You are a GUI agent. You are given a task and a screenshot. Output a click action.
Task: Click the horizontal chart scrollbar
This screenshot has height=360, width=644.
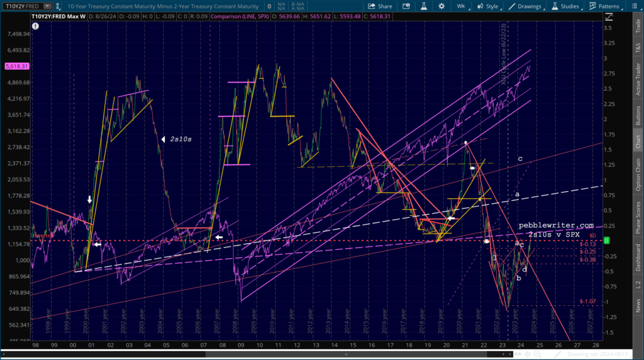click(347, 354)
